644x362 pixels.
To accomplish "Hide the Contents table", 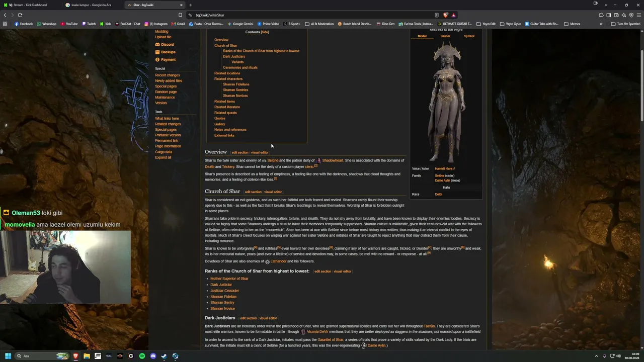I will tap(265, 32).
